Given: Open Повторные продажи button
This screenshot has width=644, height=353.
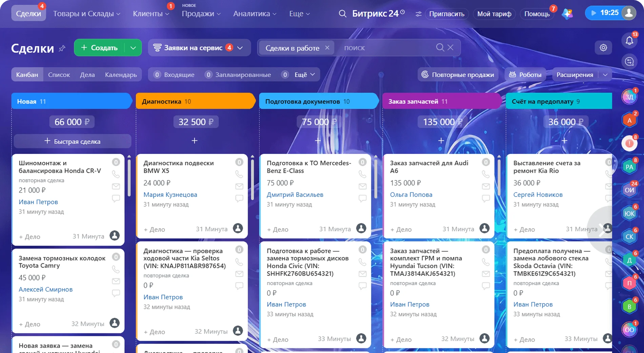Looking at the screenshot, I should click(x=458, y=75).
